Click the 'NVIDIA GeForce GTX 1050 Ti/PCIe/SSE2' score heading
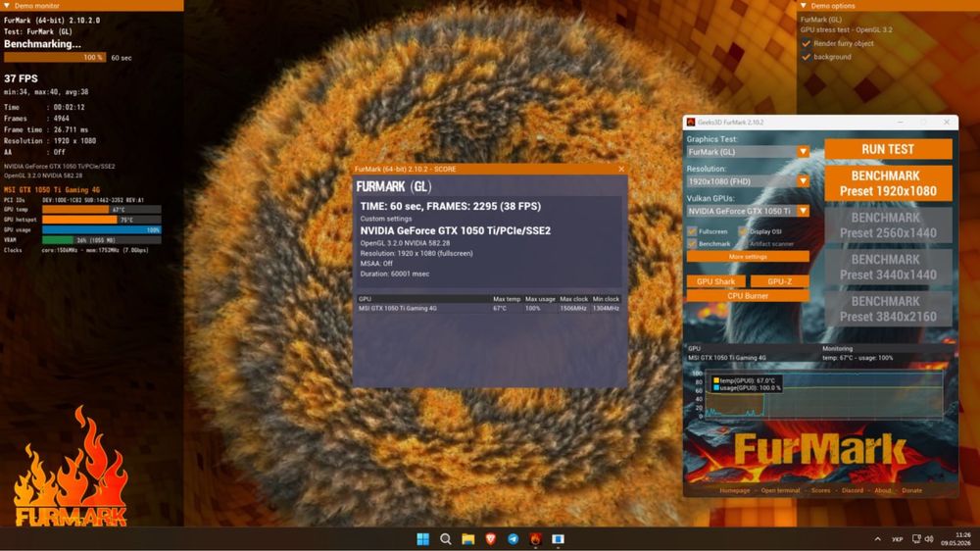 (x=456, y=230)
